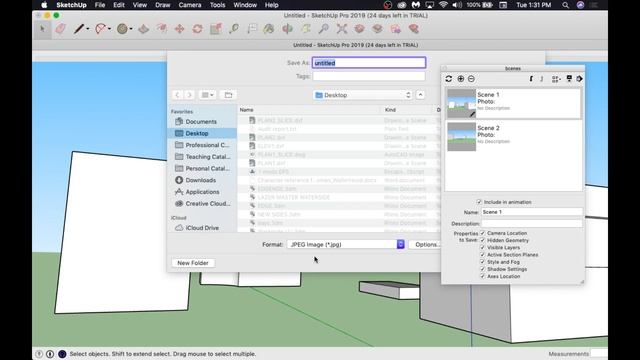Select the Scale tool
The height and width of the screenshot is (360, 640).
216,29
